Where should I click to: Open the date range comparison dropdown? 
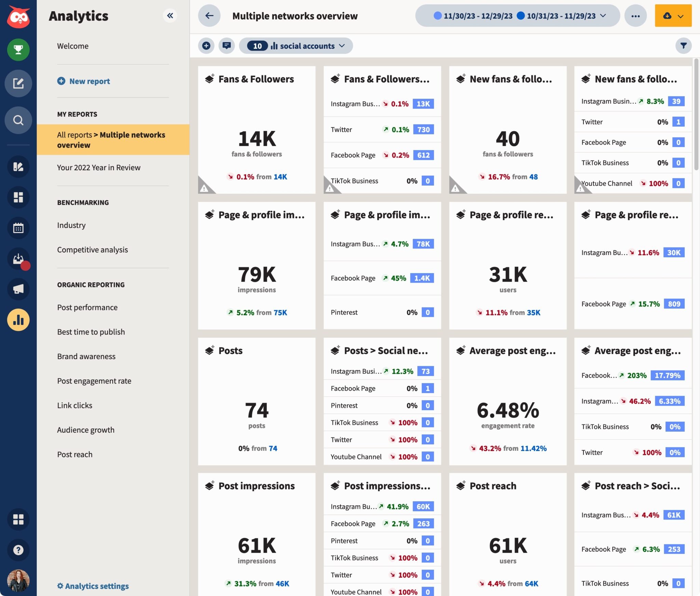[603, 16]
